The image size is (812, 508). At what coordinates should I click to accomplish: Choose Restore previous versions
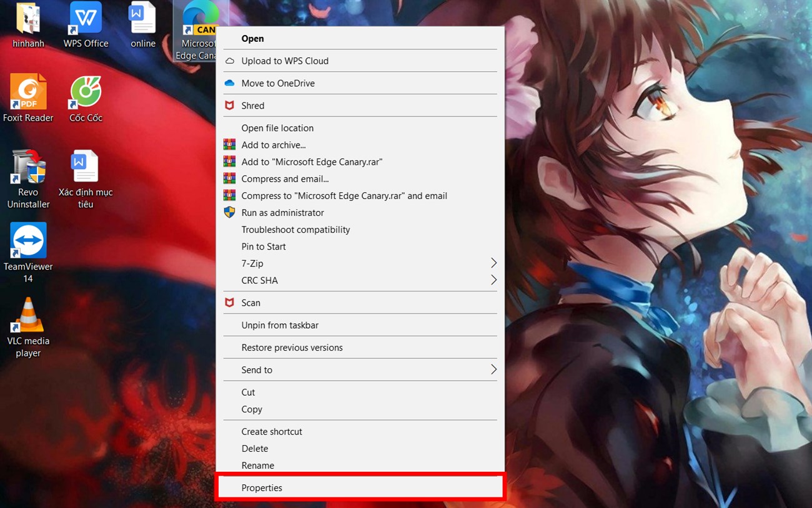click(x=360, y=348)
